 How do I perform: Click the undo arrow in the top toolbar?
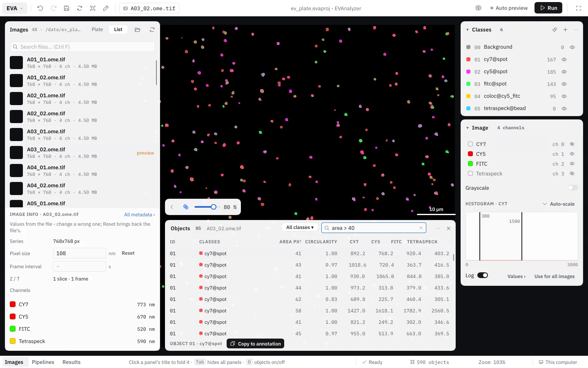coord(40,8)
